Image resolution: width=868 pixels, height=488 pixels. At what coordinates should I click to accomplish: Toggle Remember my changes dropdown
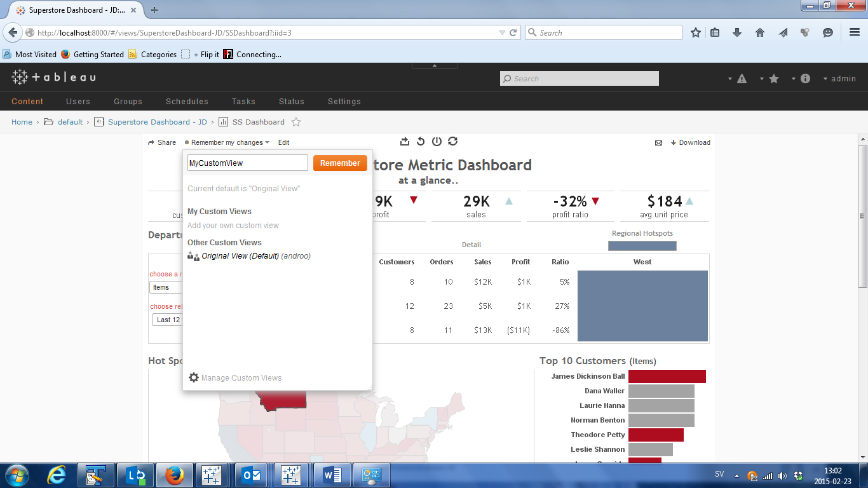point(227,142)
